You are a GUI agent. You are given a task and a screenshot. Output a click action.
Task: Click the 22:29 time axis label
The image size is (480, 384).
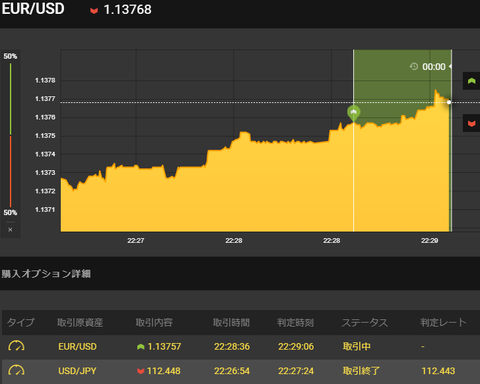coord(430,241)
